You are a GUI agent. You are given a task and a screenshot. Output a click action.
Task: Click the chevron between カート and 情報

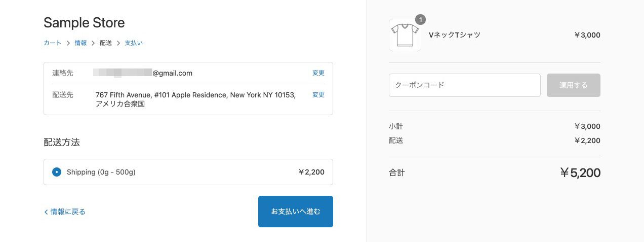pos(68,43)
